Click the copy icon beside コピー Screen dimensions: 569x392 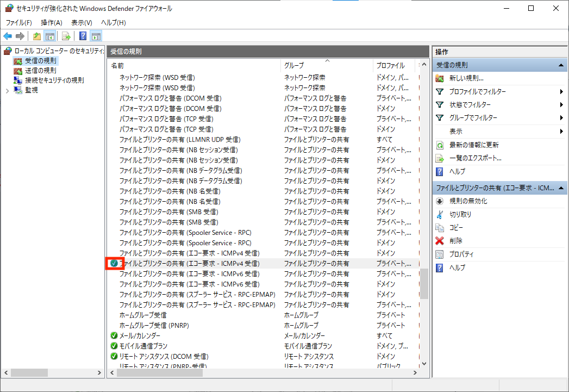[x=440, y=228]
